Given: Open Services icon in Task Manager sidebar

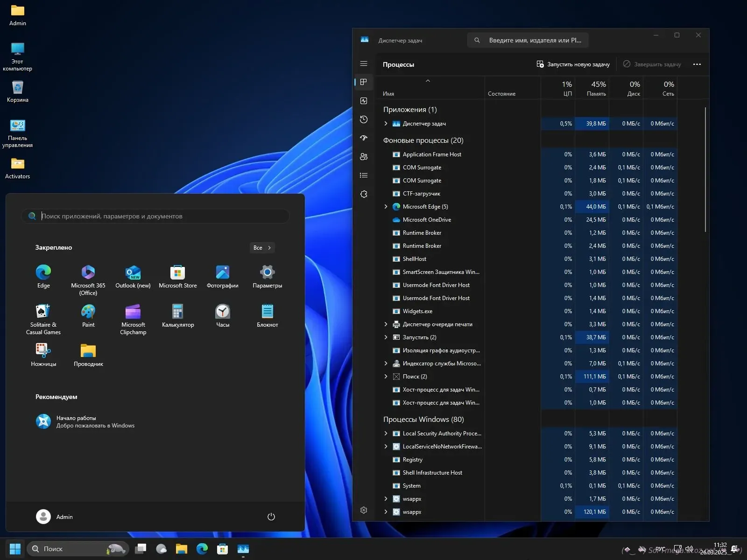Looking at the screenshot, I should coord(364,194).
